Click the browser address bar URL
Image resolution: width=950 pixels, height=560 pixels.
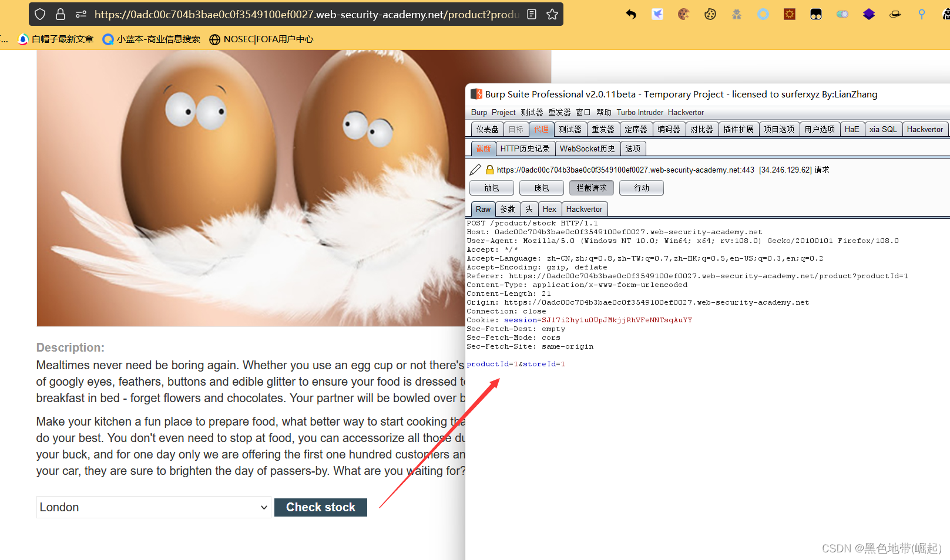(x=307, y=14)
